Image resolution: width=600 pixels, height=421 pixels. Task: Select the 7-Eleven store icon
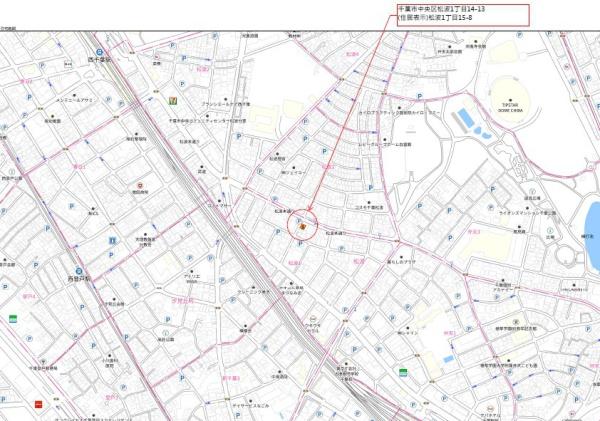[x=173, y=100]
